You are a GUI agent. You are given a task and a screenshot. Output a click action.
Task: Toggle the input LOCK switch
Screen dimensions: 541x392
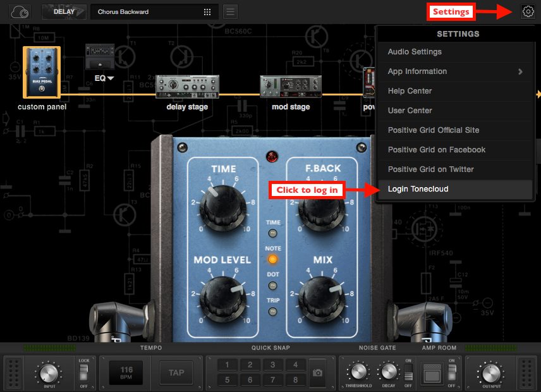84,373
